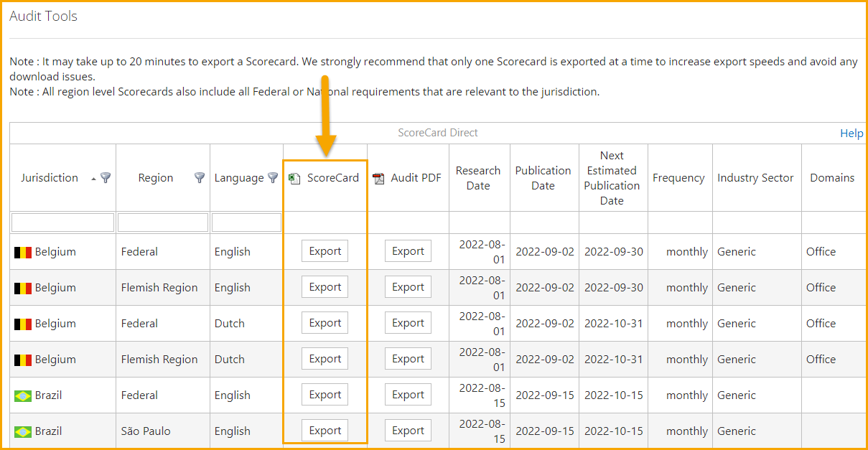Screen dimensions: 868x450
Task: Click the Brazil flag in São Paulo row
Action: 23,432
